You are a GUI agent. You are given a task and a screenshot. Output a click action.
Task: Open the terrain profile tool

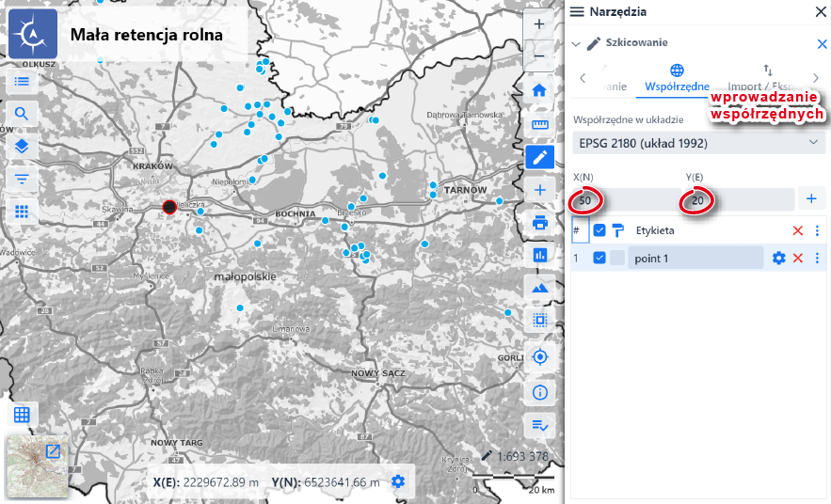coord(539,288)
